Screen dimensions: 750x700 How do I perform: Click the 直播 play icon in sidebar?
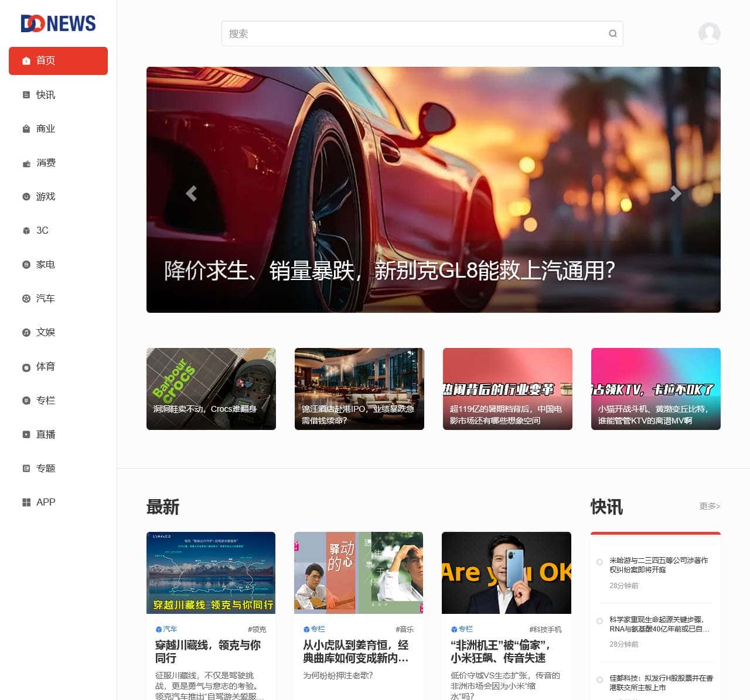coord(26,435)
